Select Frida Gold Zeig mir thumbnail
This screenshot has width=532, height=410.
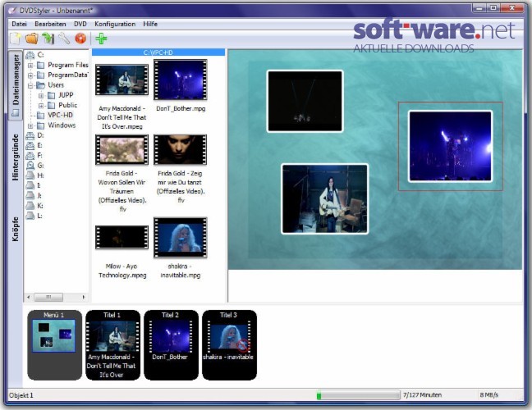coord(180,149)
